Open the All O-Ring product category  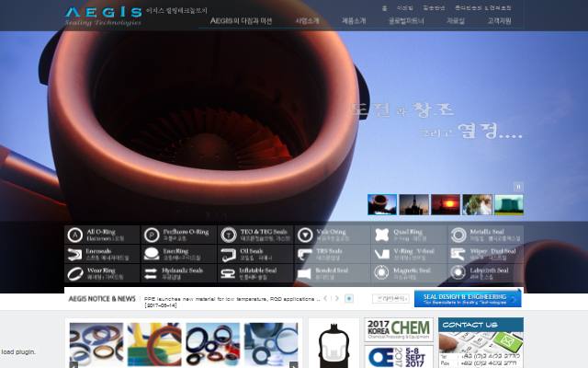pyautogui.click(x=102, y=235)
